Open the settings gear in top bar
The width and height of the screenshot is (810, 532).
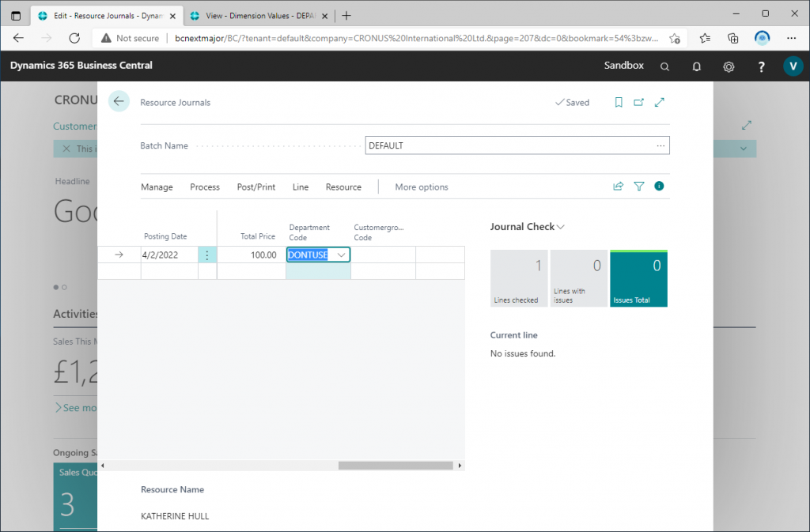coord(729,66)
